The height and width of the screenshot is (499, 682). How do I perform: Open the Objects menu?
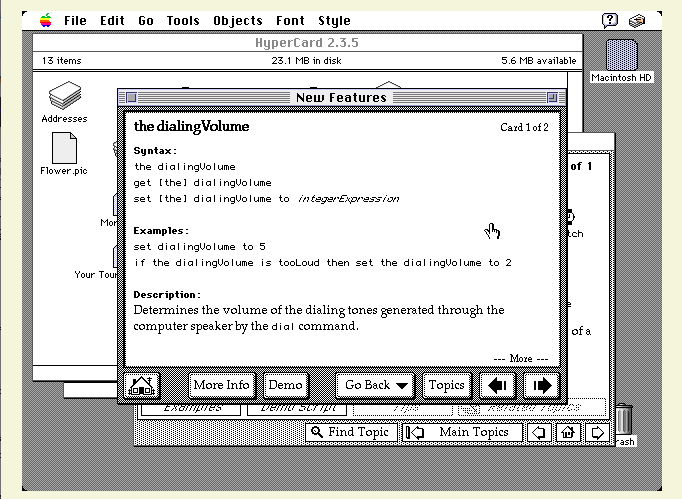[238, 20]
